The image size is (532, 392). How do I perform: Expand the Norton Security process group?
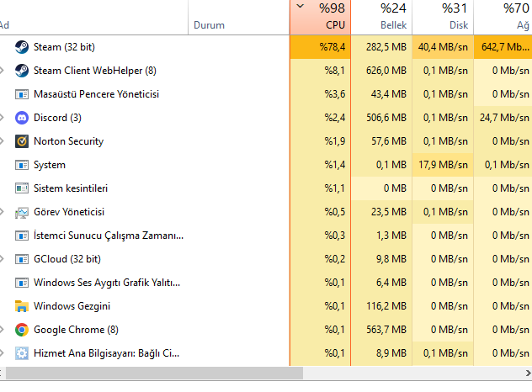(x=2, y=141)
